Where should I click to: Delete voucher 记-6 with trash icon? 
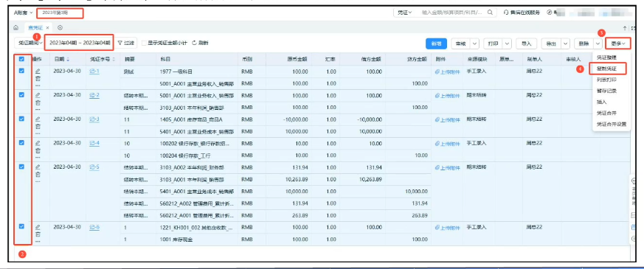[38, 234]
